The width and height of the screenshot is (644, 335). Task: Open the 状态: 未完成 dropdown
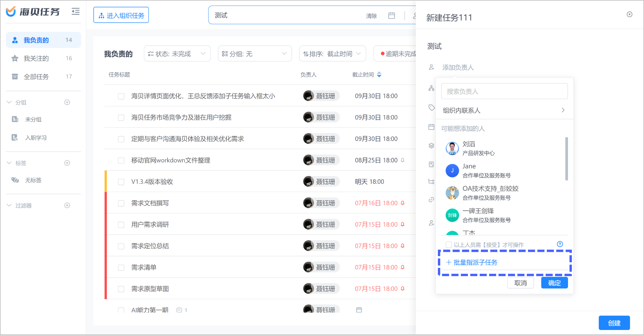(177, 54)
